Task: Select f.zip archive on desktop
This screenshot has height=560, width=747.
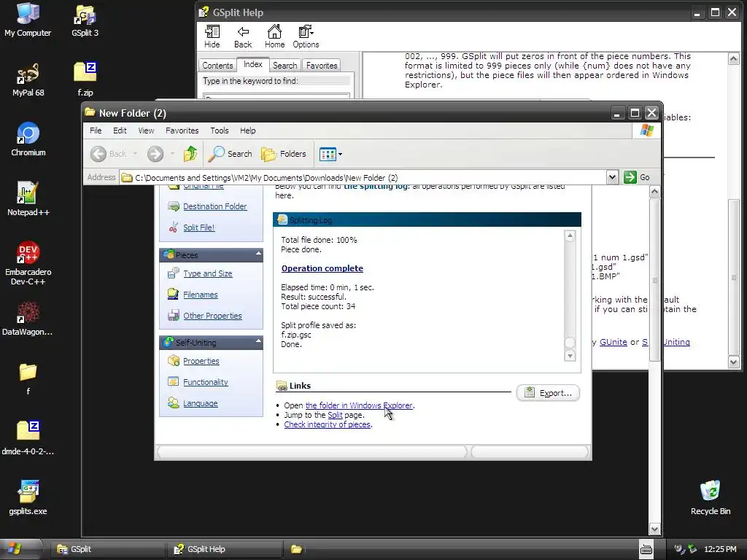Action: 85,79
